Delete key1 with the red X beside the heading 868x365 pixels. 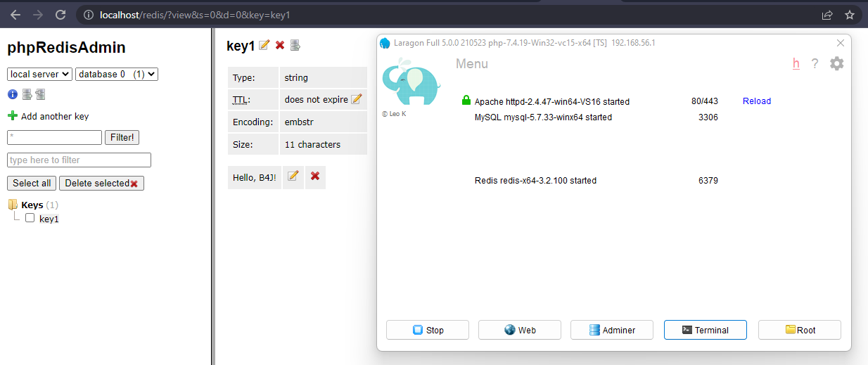click(x=280, y=46)
